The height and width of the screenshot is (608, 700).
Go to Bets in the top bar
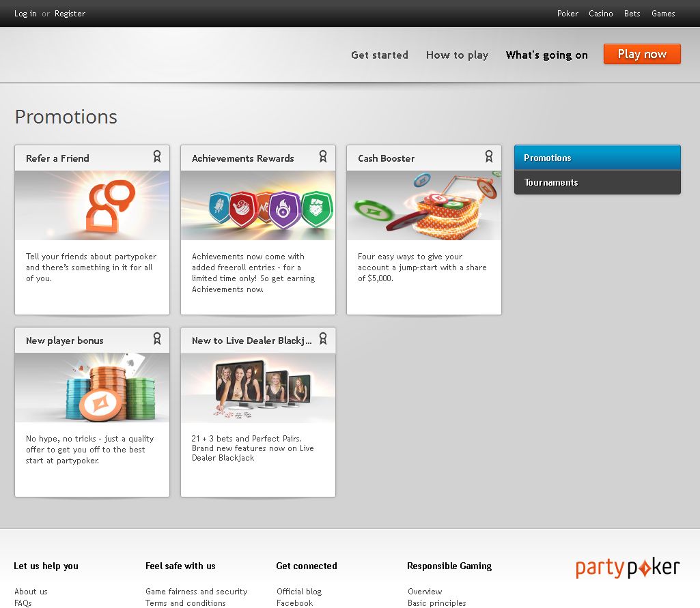click(632, 14)
